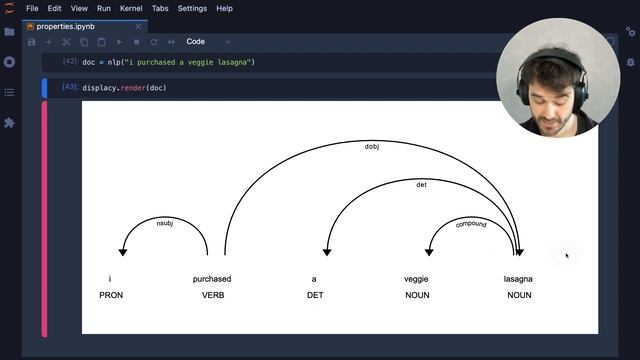Cut the selected cell with scissors icon
Viewport: 640px width, 360px height.
click(66, 42)
